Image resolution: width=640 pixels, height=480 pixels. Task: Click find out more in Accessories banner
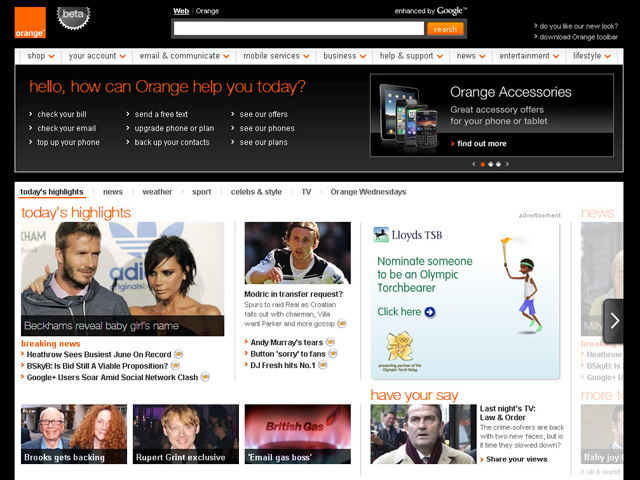(x=482, y=144)
